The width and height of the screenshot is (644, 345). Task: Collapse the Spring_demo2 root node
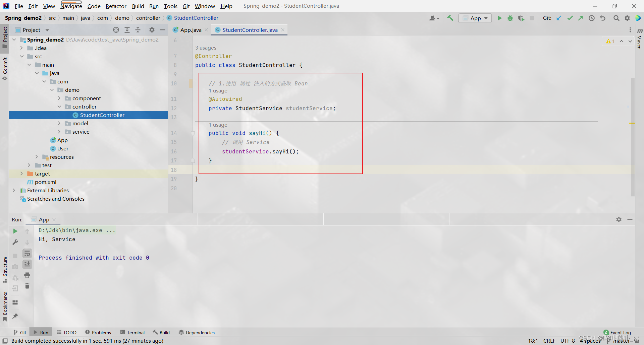(x=14, y=40)
